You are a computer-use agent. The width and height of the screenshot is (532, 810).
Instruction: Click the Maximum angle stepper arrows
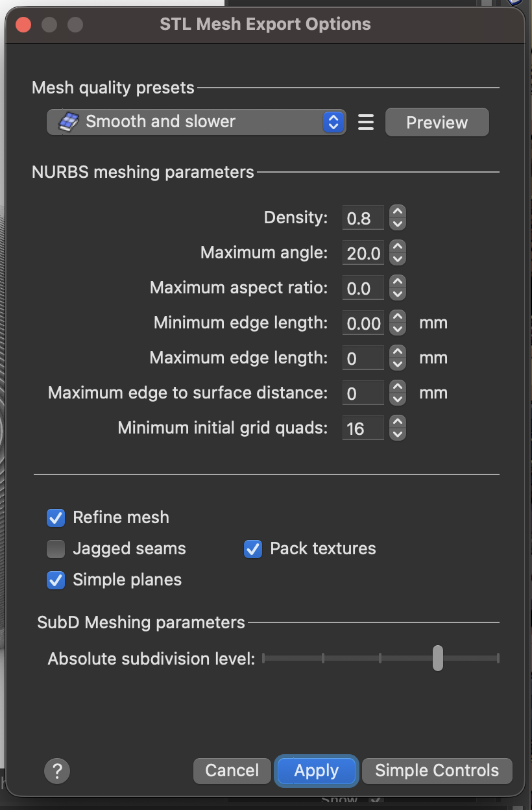pyautogui.click(x=398, y=252)
